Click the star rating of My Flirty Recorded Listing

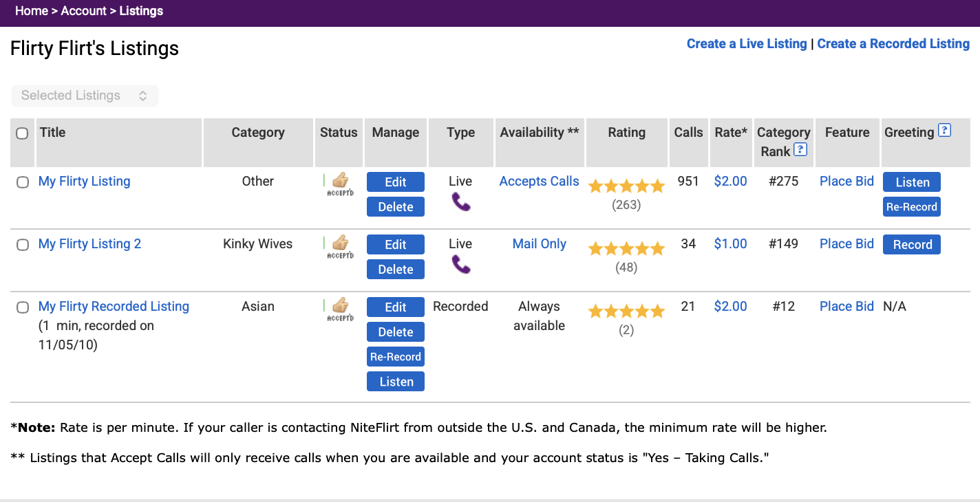coord(626,312)
